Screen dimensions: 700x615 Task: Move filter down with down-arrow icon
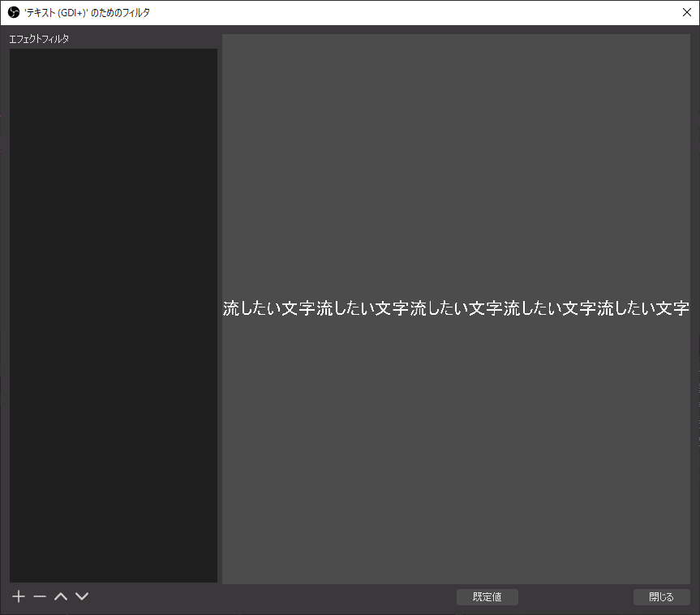82,596
